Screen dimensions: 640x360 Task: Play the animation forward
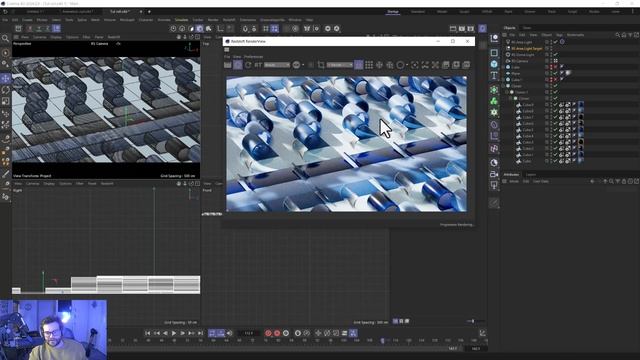tap(174, 333)
